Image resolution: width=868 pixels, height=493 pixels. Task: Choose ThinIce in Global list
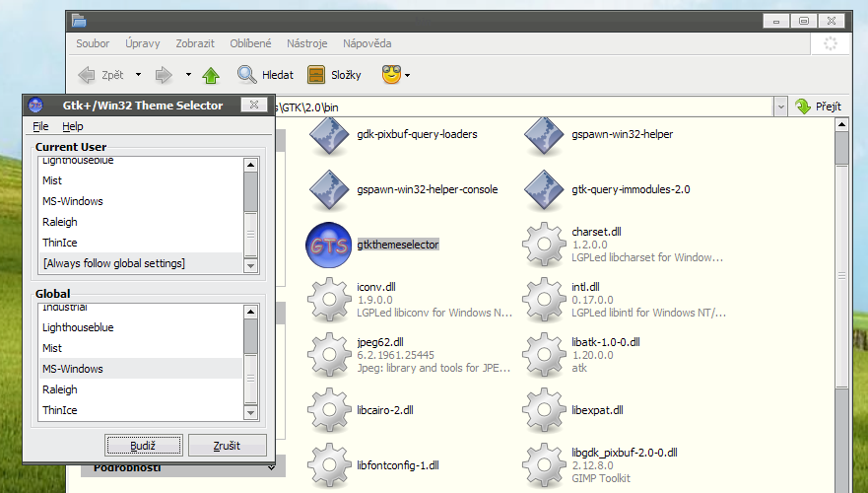click(x=141, y=410)
